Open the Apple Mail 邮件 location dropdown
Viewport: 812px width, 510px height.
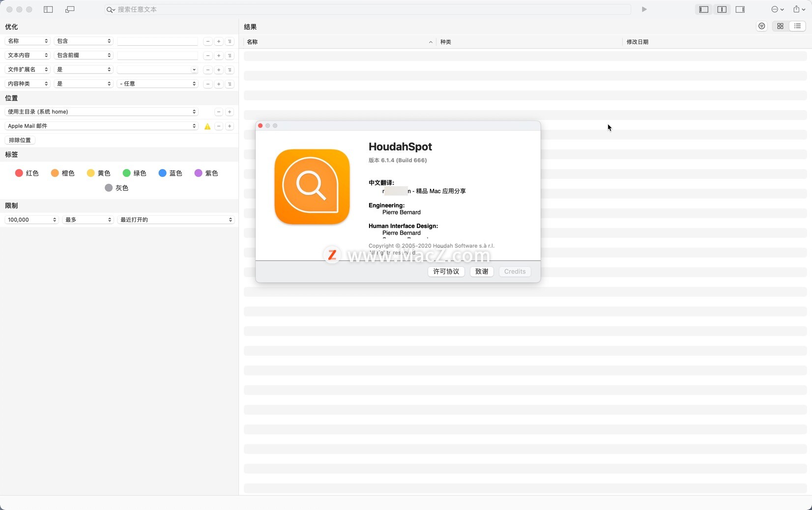102,126
